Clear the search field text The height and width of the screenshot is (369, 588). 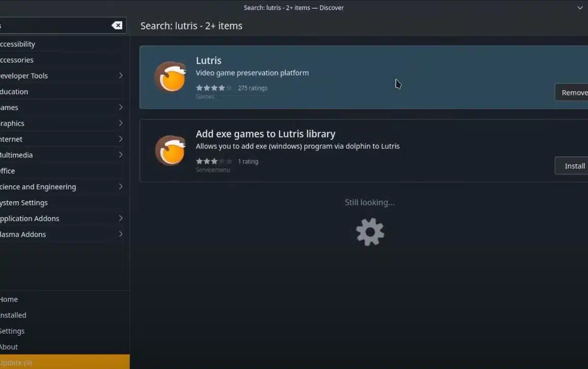[117, 25]
